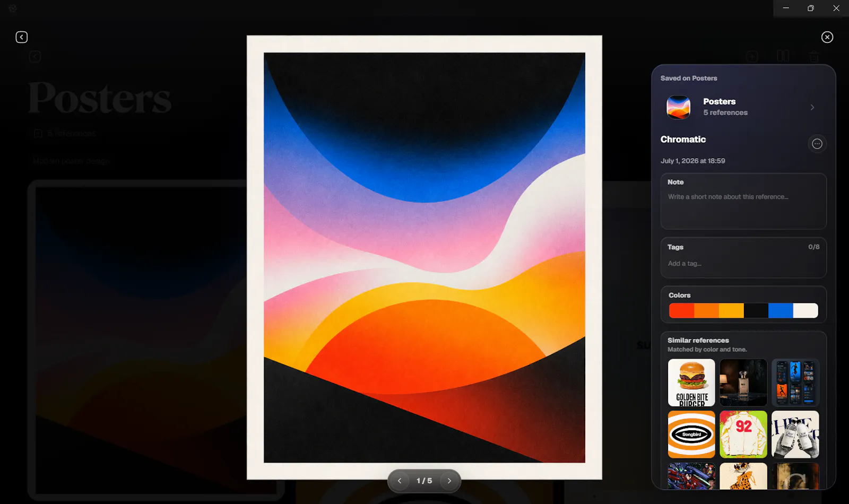Select the orange color swatch
Screen dimensions: 849x504
706,310
